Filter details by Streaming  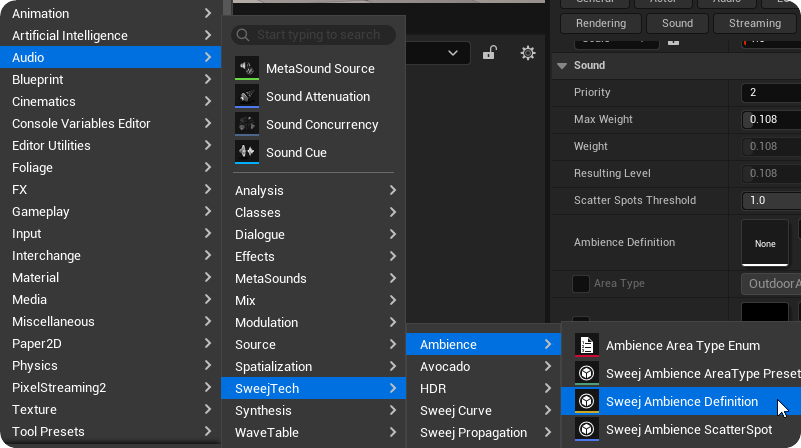click(757, 23)
